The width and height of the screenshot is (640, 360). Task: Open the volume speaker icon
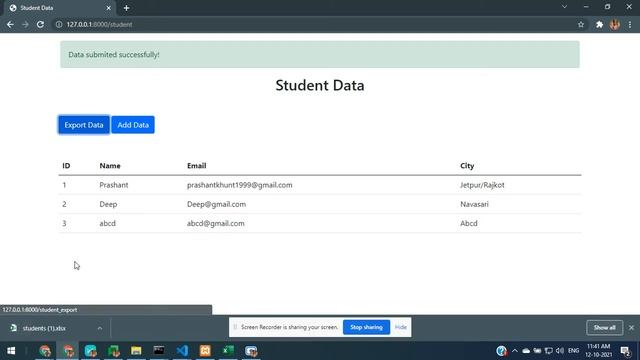click(x=560, y=351)
